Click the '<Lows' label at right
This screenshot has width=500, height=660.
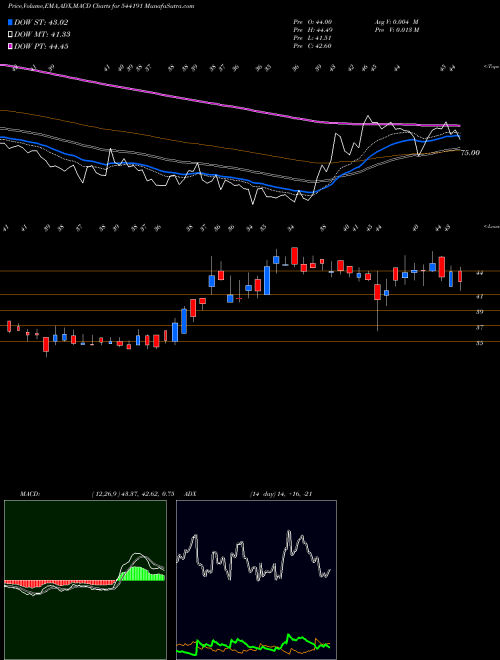click(491, 226)
